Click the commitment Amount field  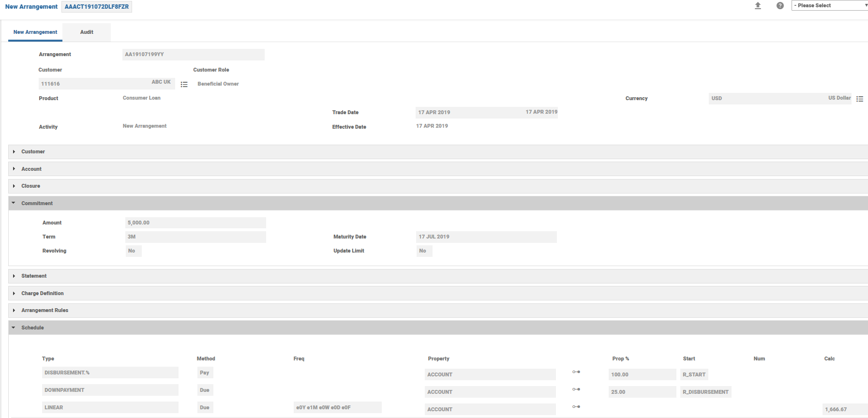point(195,223)
